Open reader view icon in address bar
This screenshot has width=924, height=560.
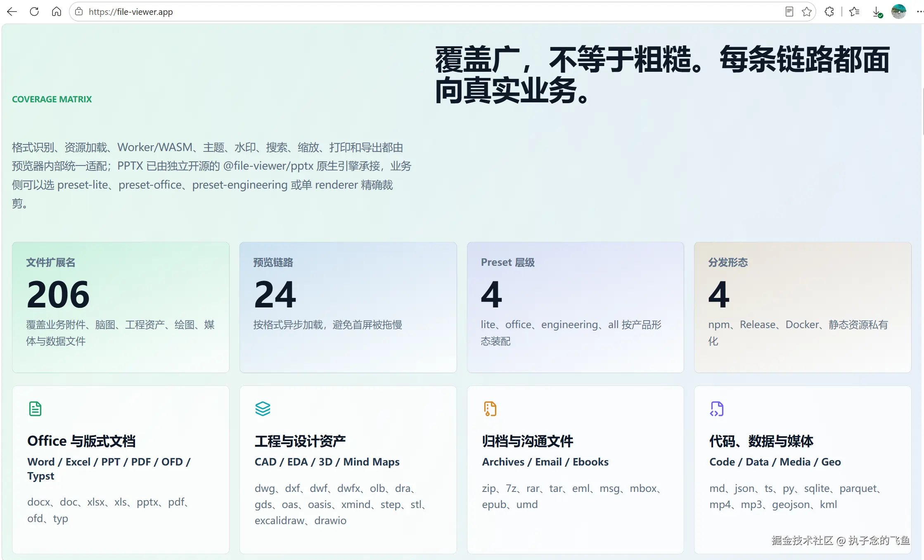tap(789, 12)
